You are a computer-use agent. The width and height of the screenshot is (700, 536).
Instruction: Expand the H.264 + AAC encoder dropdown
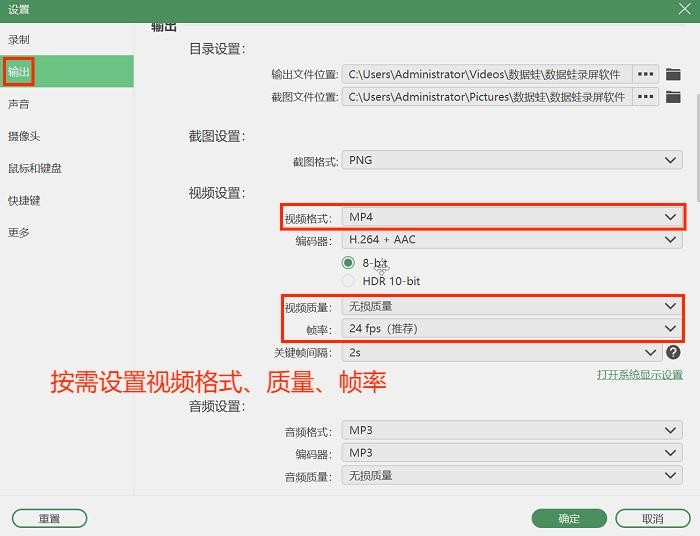pos(512,240)
